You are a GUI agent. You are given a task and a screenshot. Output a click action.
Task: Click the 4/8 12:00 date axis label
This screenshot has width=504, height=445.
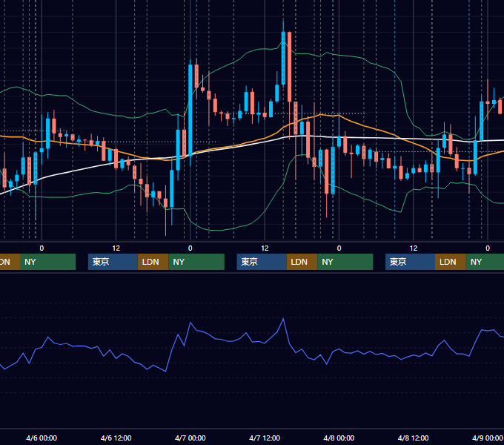pyautogui.click(x=413, y=438)
